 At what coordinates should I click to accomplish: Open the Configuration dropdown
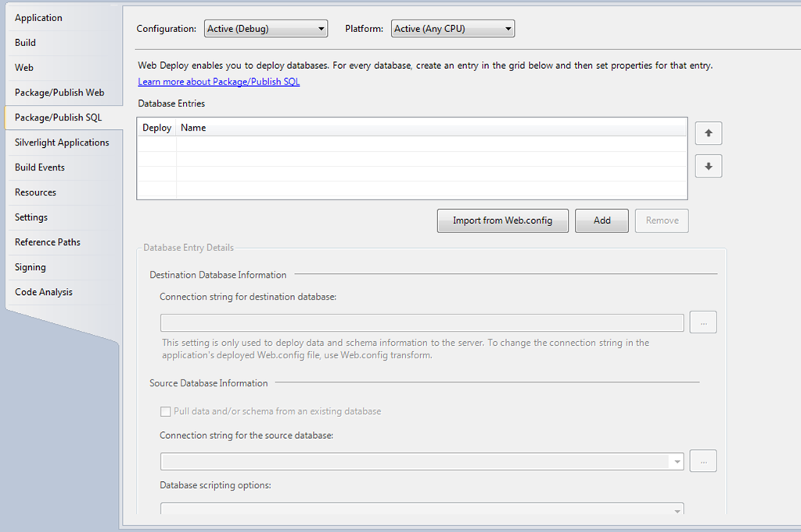(x=266, y=29)
